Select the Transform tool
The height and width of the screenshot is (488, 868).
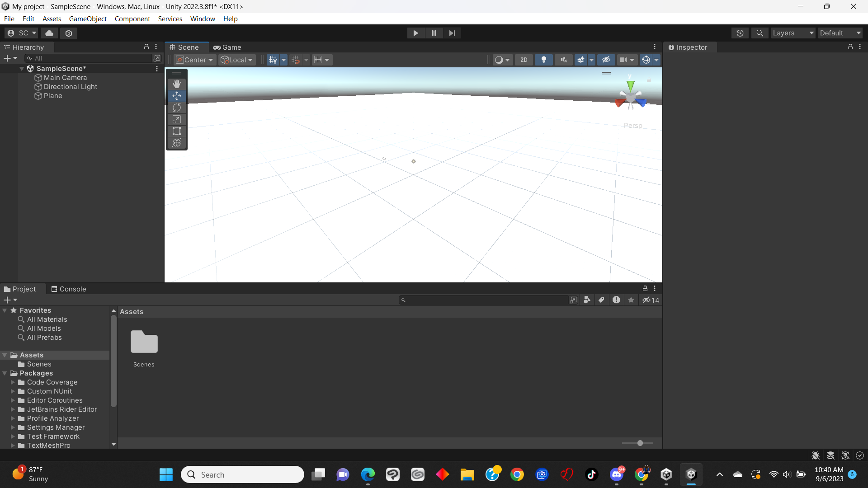[177, 143]
